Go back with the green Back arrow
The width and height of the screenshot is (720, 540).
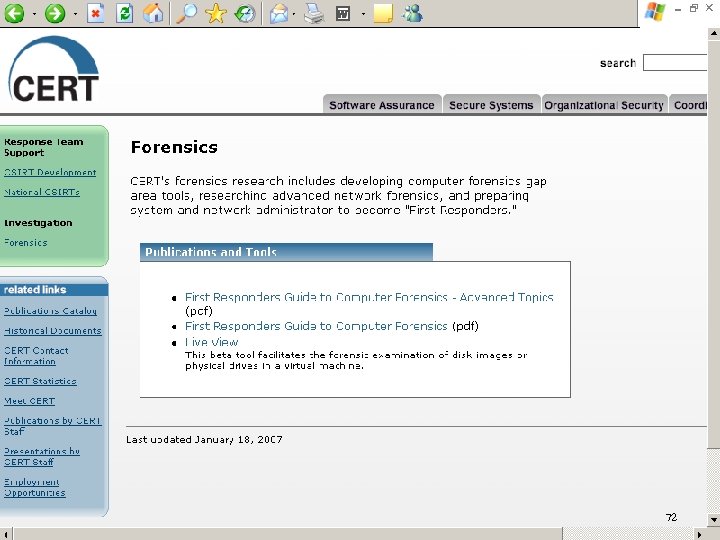point(15,13)
